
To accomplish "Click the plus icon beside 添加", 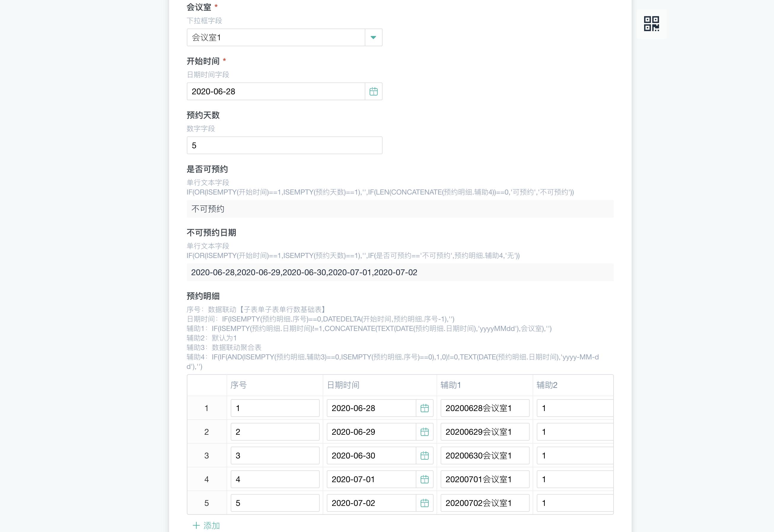I will click(x=196, y=525).
